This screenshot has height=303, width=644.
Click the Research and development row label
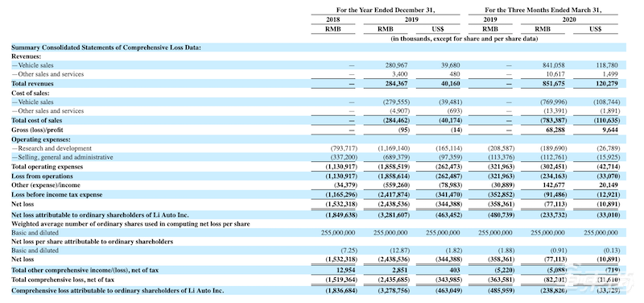tap(52, 148)
